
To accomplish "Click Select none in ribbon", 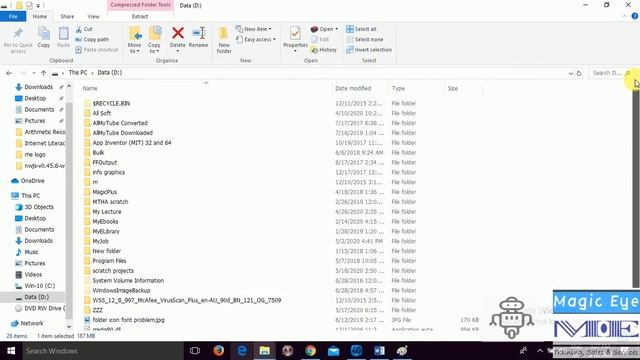I will point(365,40).
